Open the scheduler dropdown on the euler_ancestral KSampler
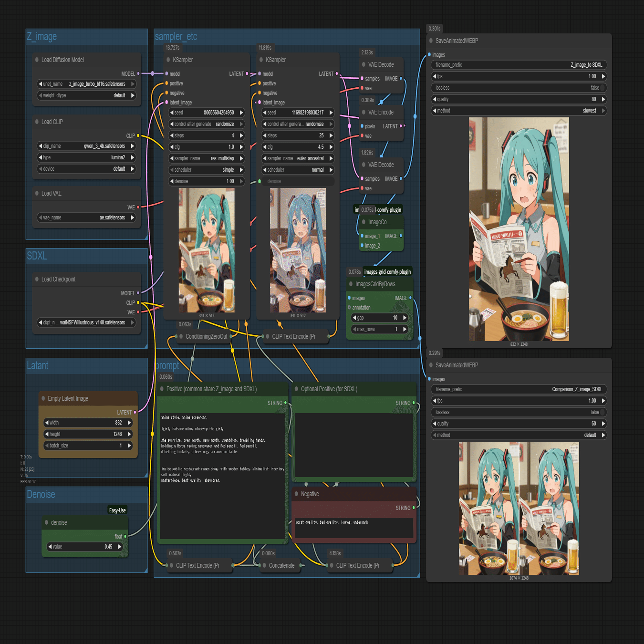Screen dimensions: 644x644 tap(297, 169)
